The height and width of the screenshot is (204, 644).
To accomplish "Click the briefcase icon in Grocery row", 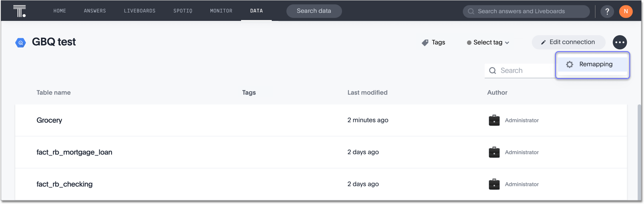I will 494,120.
